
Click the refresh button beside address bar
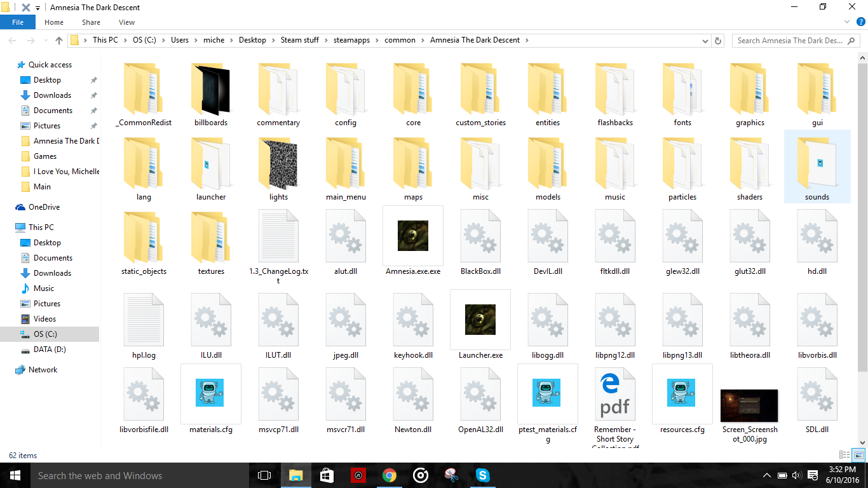coord(718,40)
